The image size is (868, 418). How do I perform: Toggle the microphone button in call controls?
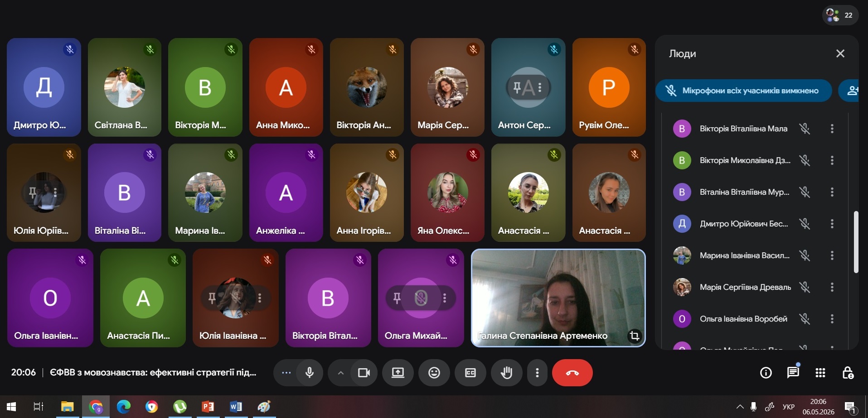tap(310, 373)
